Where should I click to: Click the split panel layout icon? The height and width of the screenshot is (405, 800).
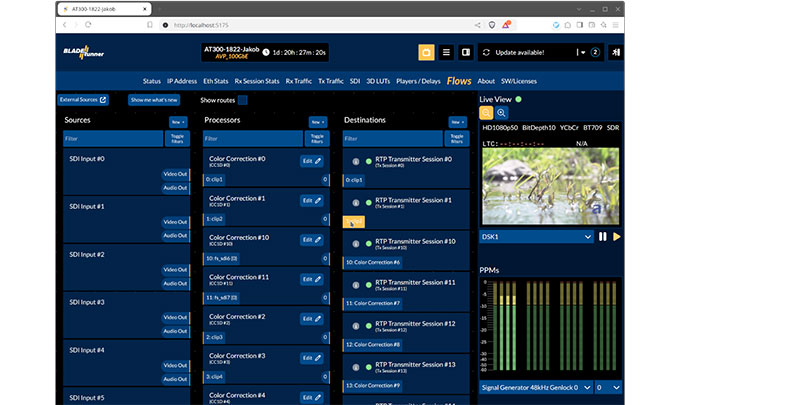coord(465,52)
